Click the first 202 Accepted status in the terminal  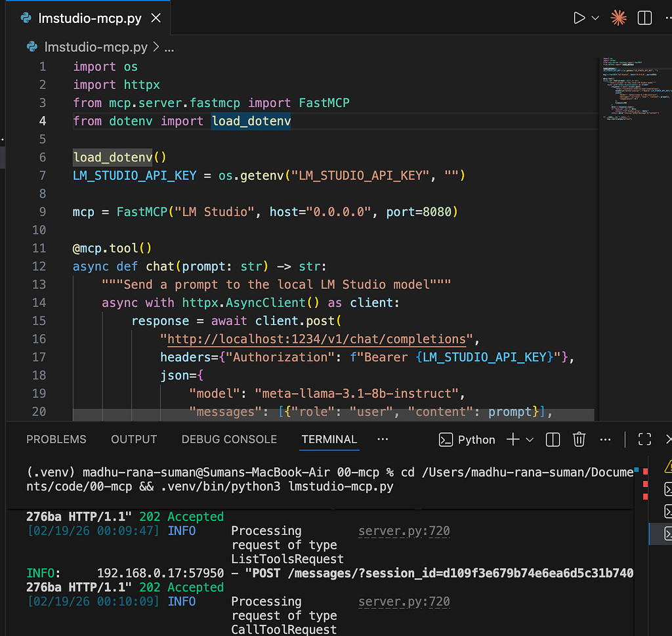181,517
